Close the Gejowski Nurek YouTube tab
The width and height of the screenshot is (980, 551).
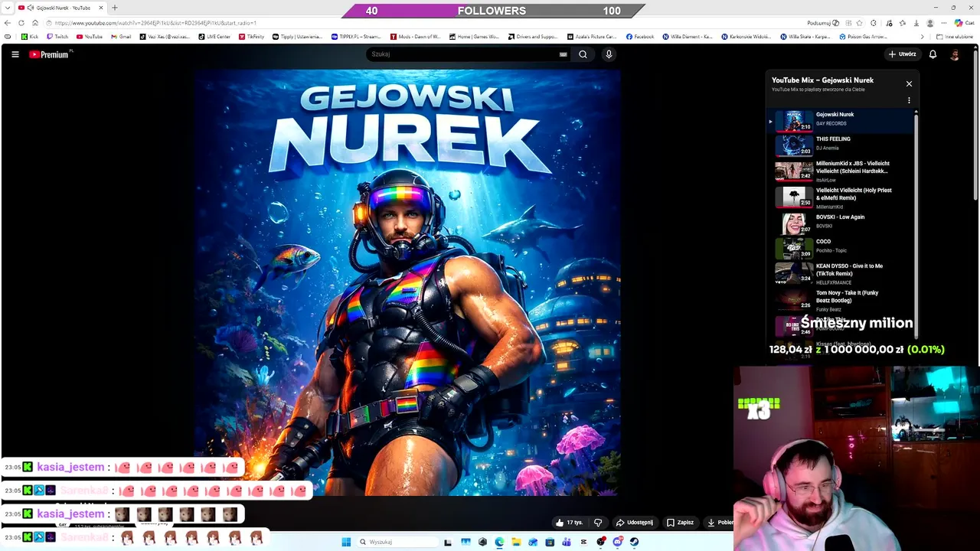point(100,8)
